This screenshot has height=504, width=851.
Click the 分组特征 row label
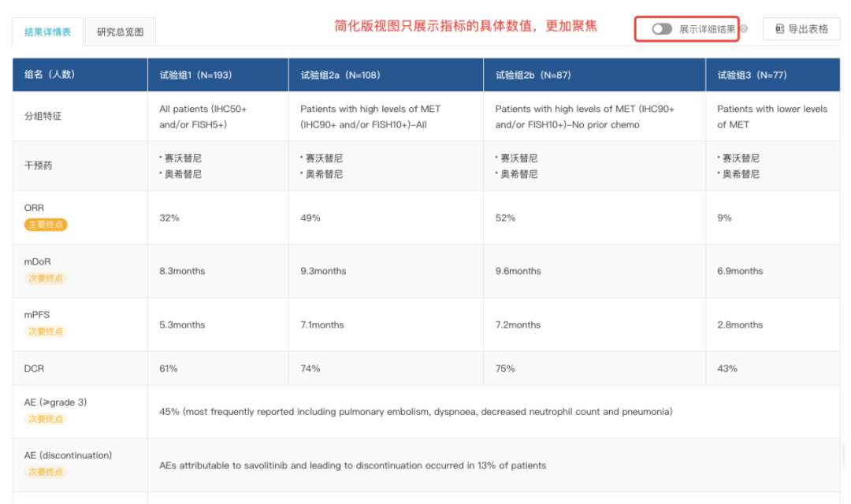(43, 116)
